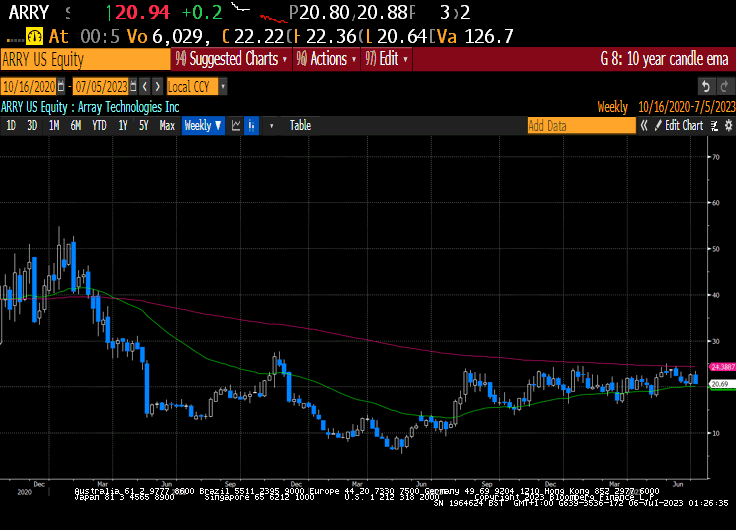Click the ARRY ticker text at top
This screenshot has height=530, width=736.
29,13
